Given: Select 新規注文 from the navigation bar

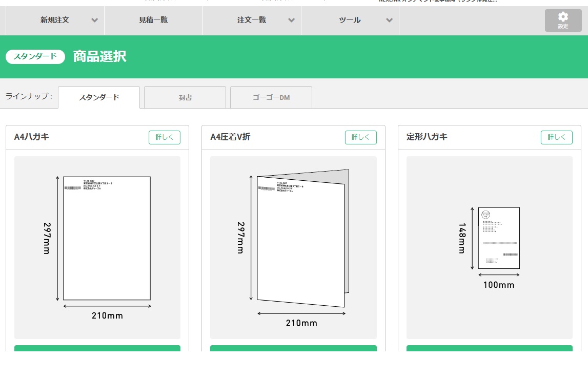Looking at the screenshot, I should pos(55,20).
